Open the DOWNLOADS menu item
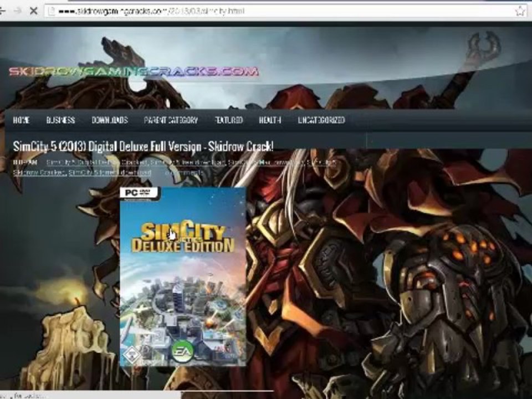The height and width of the screenshot is (399, 532). (x=110, y=120)
